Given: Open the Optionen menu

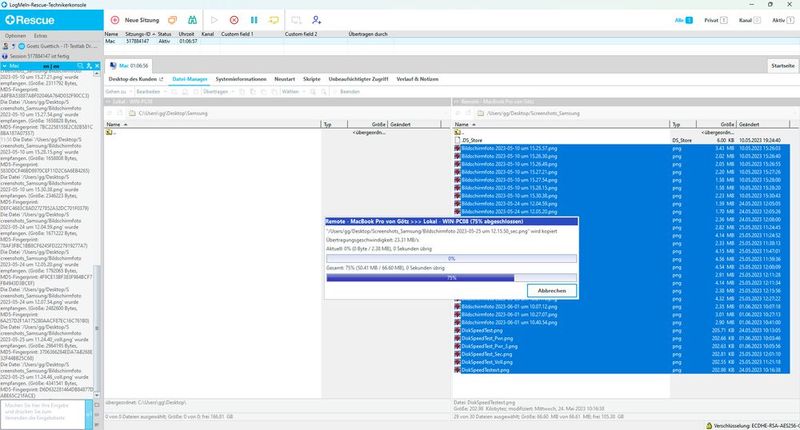Looking at the screenshot, I should pyautogui.click(x=16, y=35).
